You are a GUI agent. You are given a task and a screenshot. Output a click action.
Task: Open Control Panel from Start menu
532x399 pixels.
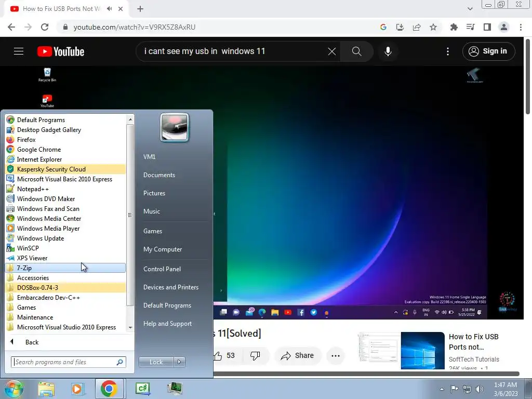pos(162,269)
